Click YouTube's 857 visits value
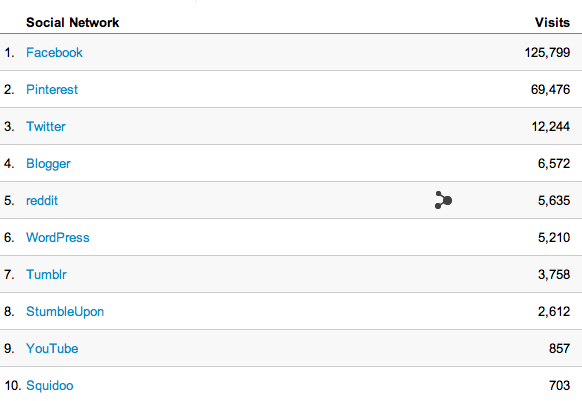Image resolution: width=582 pixels, height=401 pixels. (559, 348)
